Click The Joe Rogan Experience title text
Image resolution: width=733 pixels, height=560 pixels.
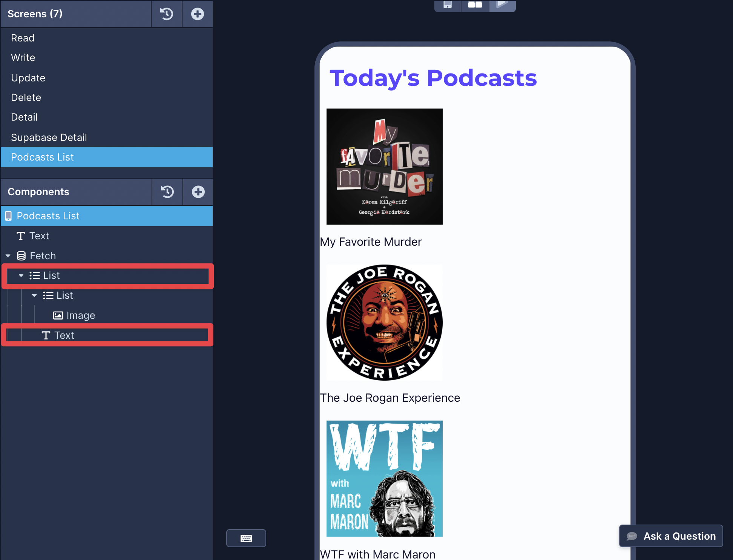click(x=390, y=398)
